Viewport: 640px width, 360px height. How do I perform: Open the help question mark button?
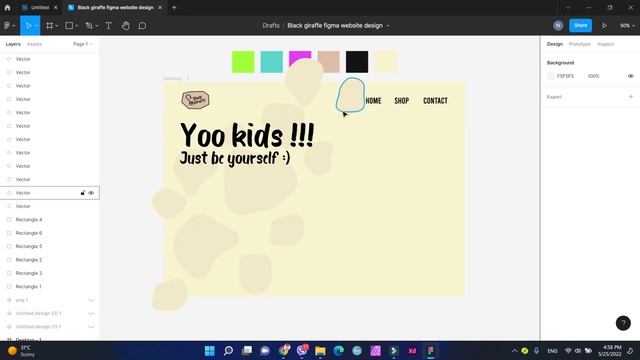623,323
